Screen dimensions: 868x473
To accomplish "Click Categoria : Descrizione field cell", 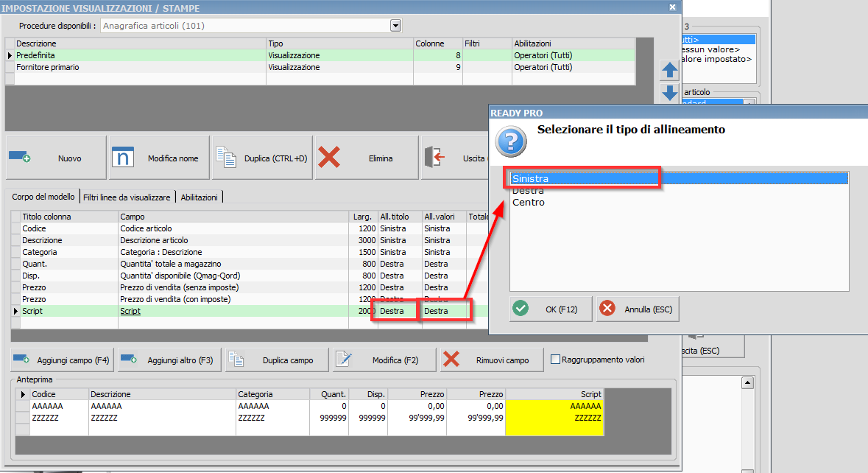I will click(x=233, y=252).
